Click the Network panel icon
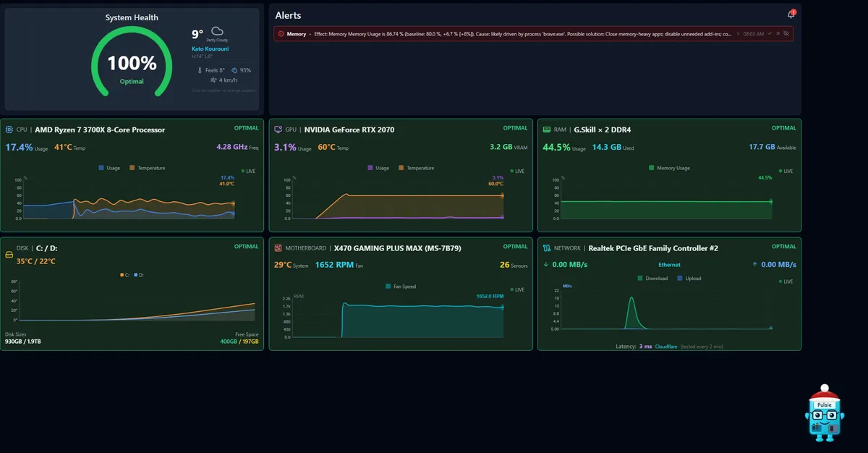 (x=547, y=248)
